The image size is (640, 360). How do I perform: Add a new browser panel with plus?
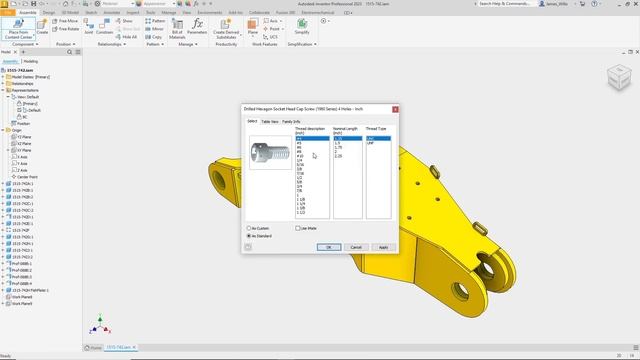pyautogui.click(x=23, y=52)
